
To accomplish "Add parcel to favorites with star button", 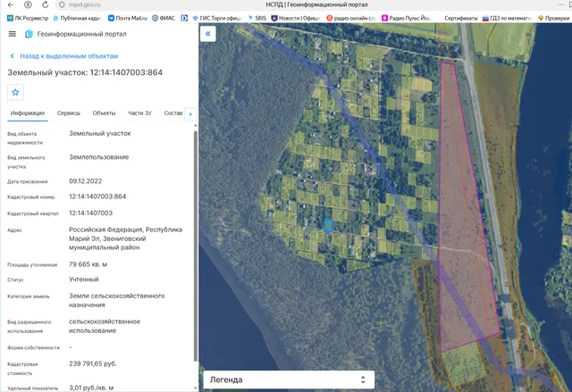I will (x=15, y=92).
